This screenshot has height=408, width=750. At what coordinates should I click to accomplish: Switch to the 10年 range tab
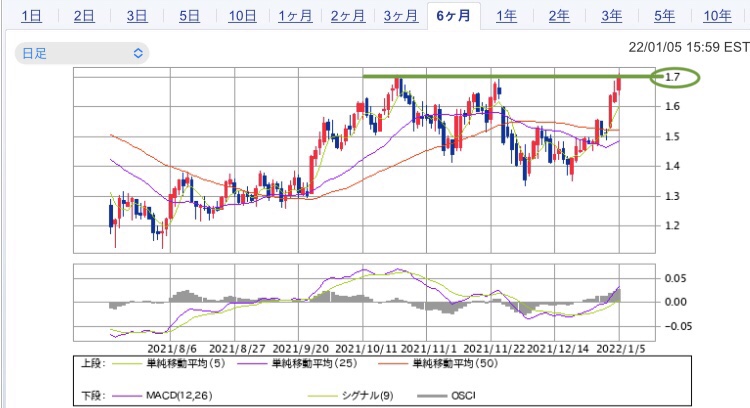click(x=717, y=15)
